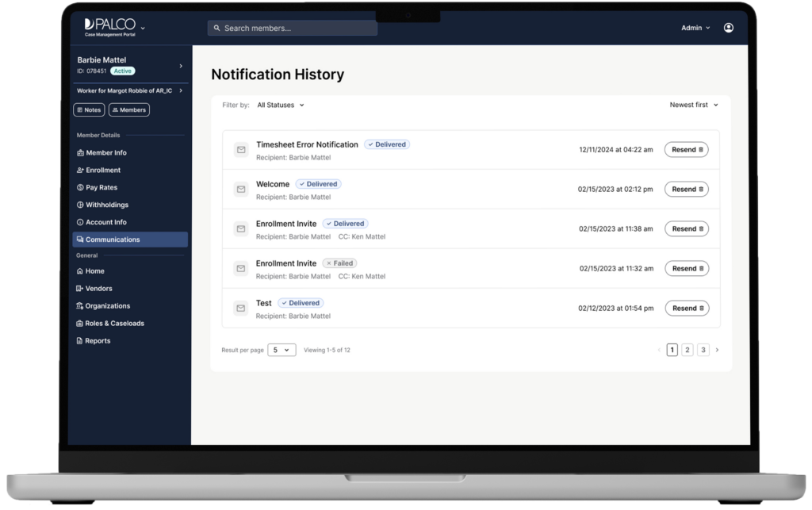The height and width of the screenshot is (510, 812).
Task: Click envelope icon for Timesheet Error Notification
Action: (x=241, y=150)
